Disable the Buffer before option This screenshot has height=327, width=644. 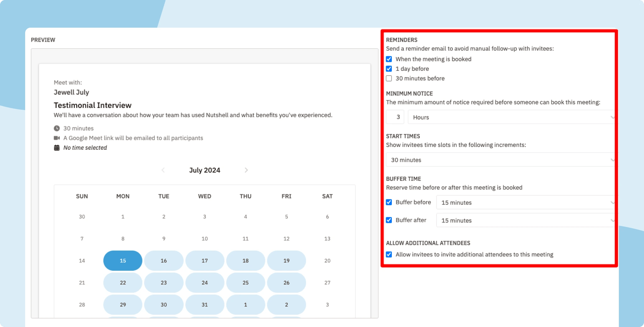[389, 202]
